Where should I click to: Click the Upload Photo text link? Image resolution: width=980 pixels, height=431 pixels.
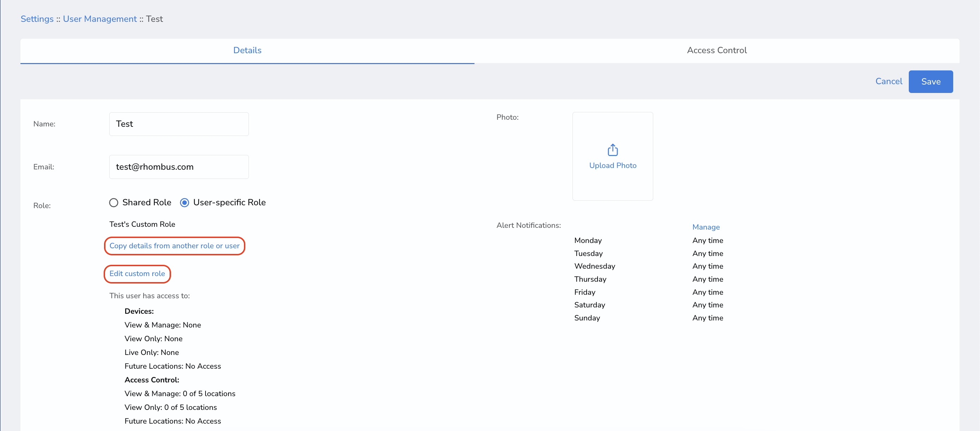pyautogui.click(x=613, y=165)
